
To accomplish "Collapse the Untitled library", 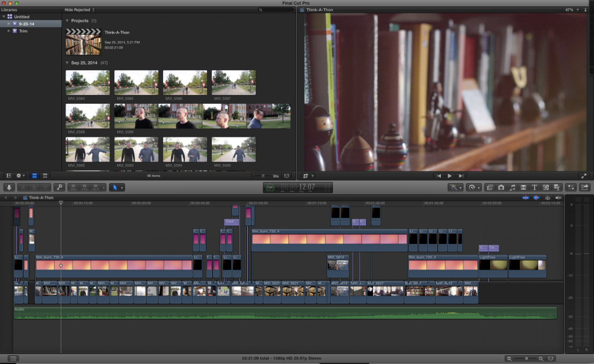I will point(4,17).
